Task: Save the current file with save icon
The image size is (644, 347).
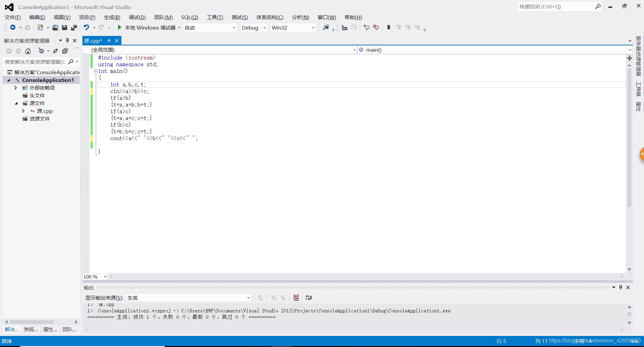Action: click(65, 28)
